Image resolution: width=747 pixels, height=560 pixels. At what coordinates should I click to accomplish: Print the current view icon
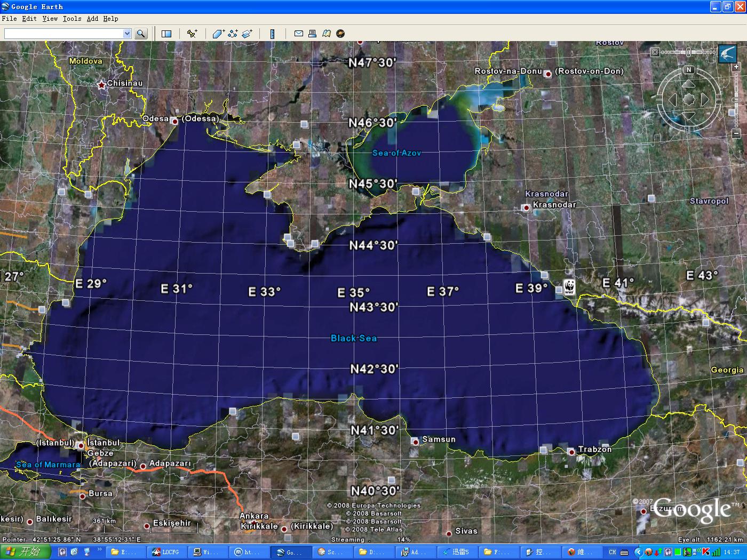coord(313,34)
